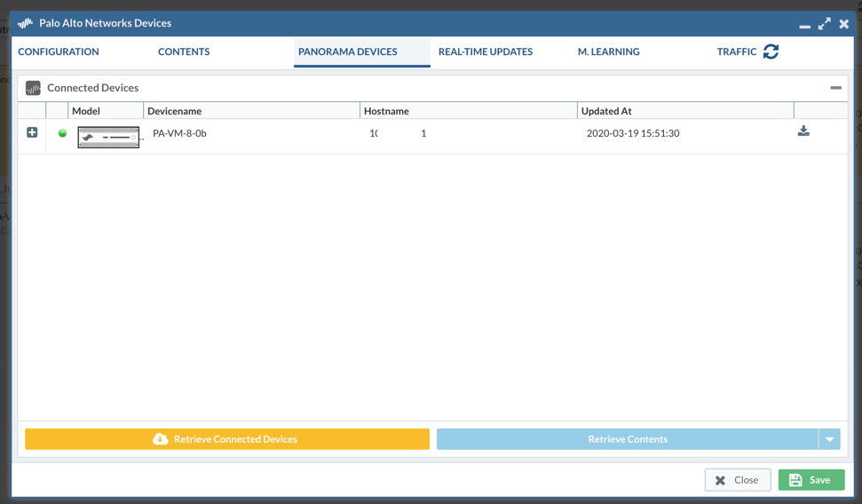Maximize the Palo Alto Networks Devices dialog

tap(825, 23)
